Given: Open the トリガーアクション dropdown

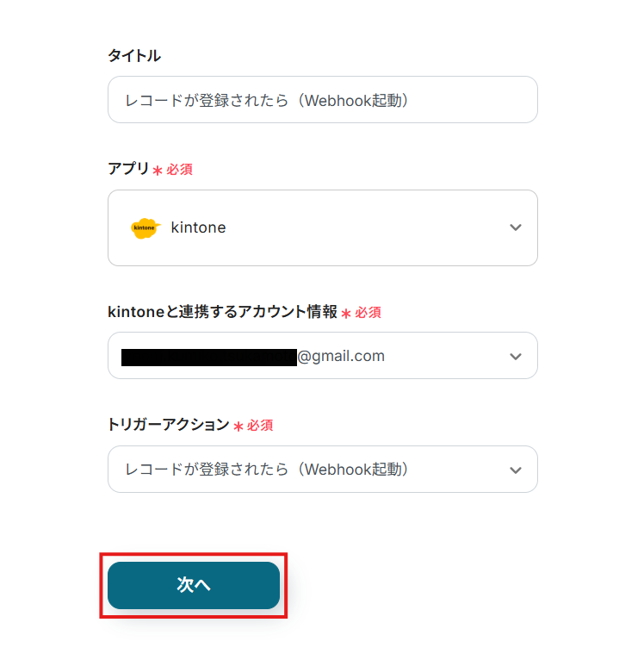Looking at the screenshot, I should (x=323, y=470).
